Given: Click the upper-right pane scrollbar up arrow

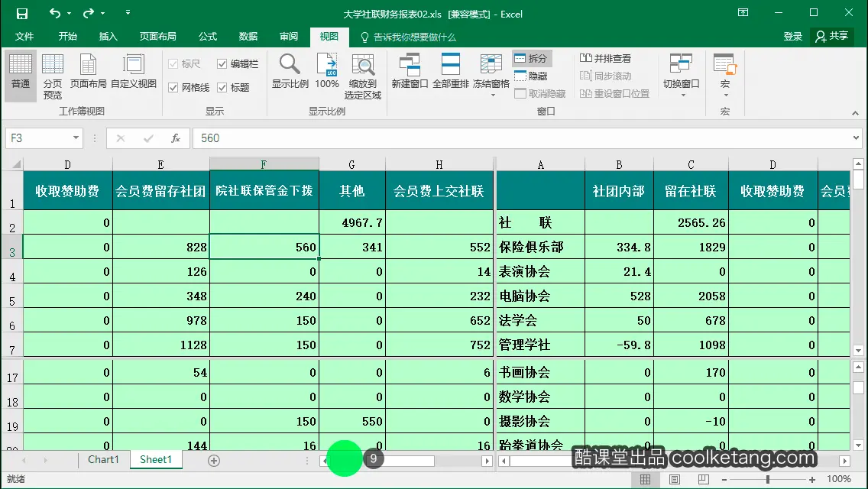Looking at the screenshot, I should coord(858,164).
